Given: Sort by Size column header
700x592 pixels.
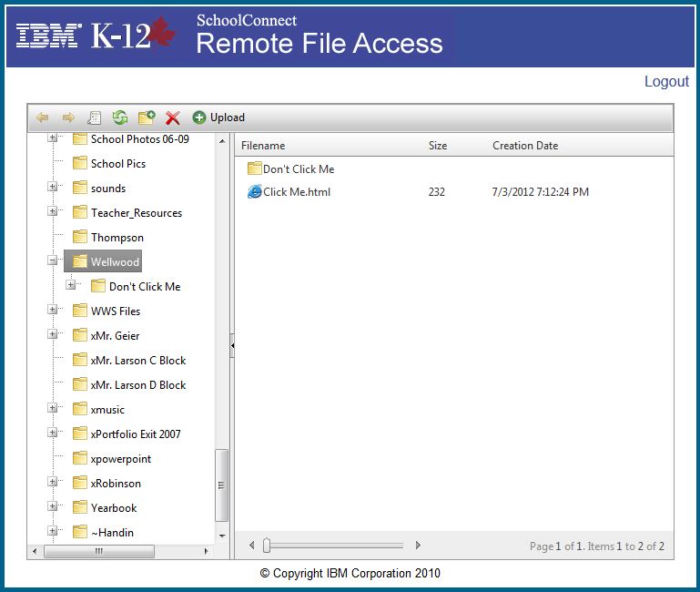Looking at the screenshot, I should tap(438, 146).
